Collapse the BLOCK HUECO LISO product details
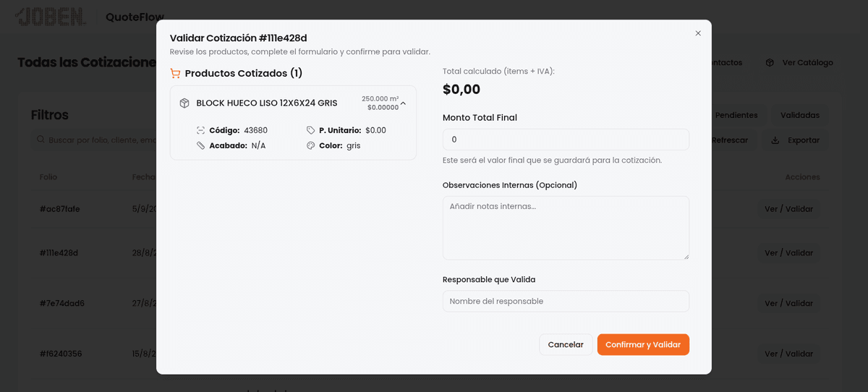This screenshot has width=868, height=392. click(x=403, y=103)
